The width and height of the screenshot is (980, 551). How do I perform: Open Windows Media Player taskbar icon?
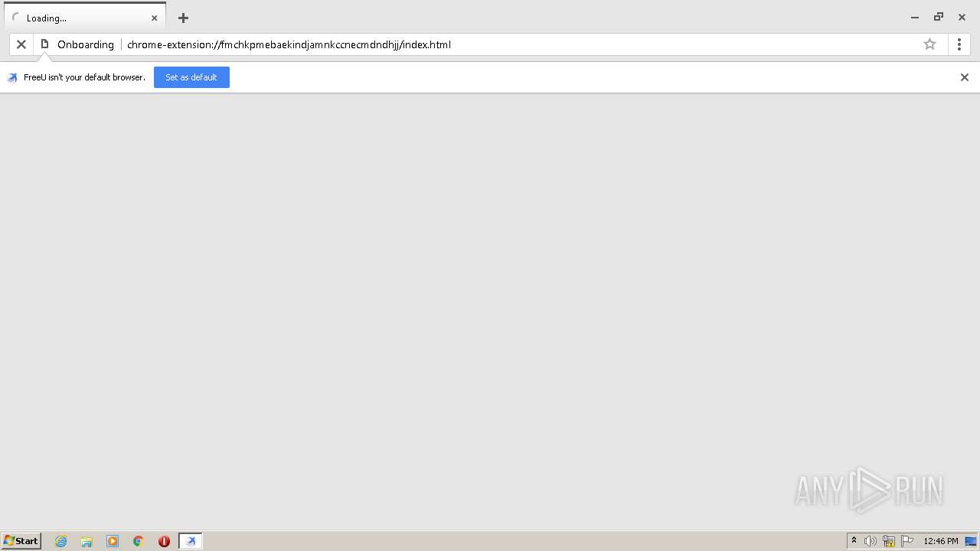[x=113, y=541]
